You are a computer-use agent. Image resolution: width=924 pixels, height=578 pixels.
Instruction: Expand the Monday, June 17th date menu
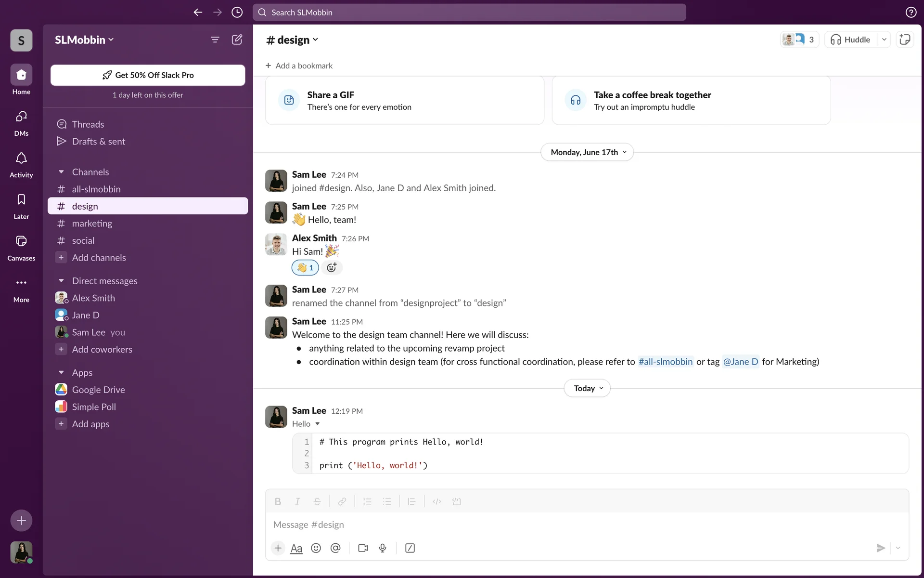click(587, 152)
